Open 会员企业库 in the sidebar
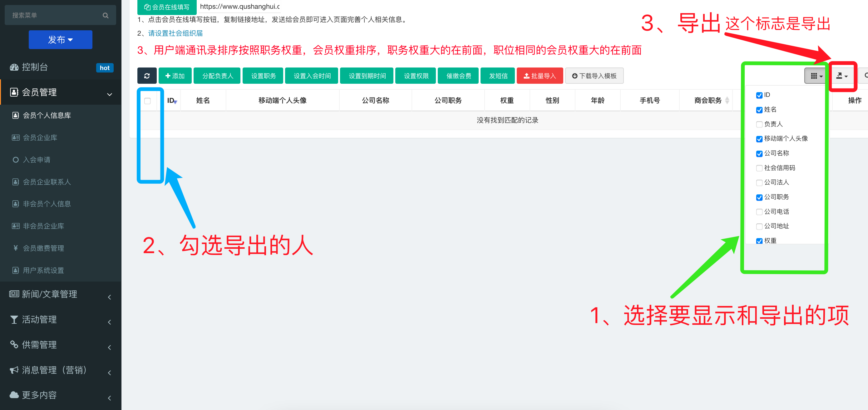868x410 pixels. [x=40, y=137]
